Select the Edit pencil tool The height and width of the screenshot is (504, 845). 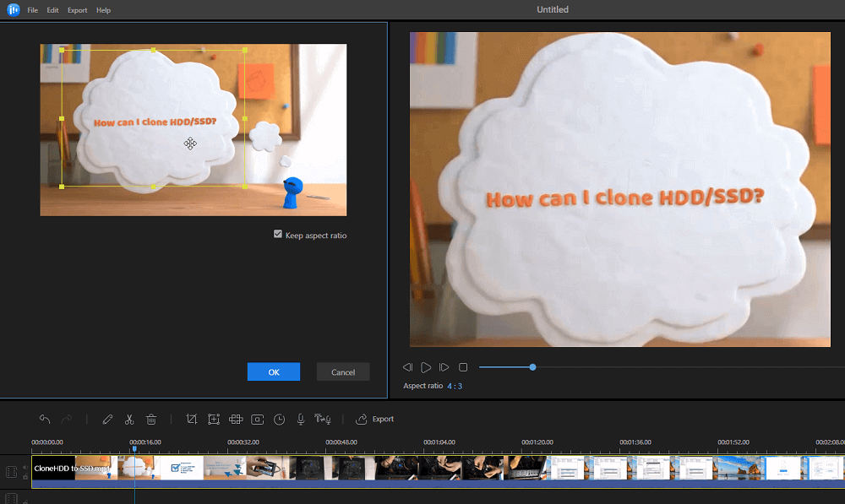pyautogui.click(x=107, y=419)
